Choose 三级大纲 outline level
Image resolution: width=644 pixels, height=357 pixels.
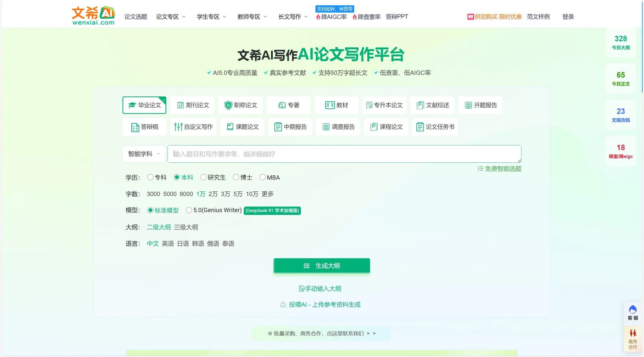186,227
